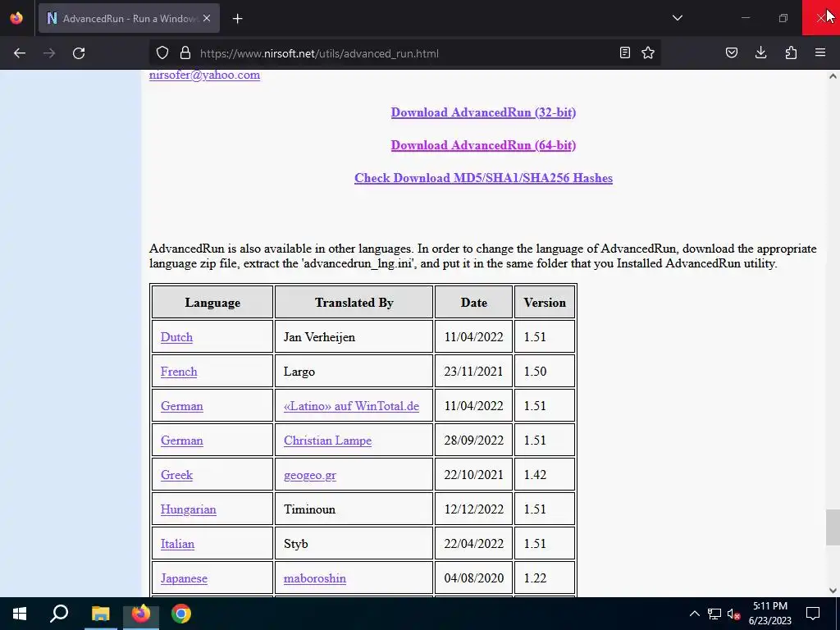Go back to previous page
The height and width of the screenshot is (630, 840).
20,53
